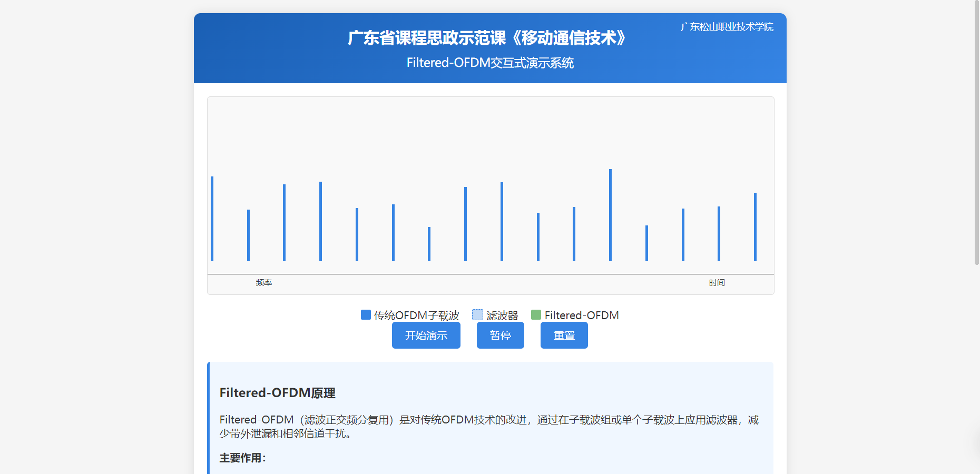Screen dimensions: 980x474
Task: Click the 传统OFDM子载波 legend label
Action: pyautogui.click(x=416, y=315)
